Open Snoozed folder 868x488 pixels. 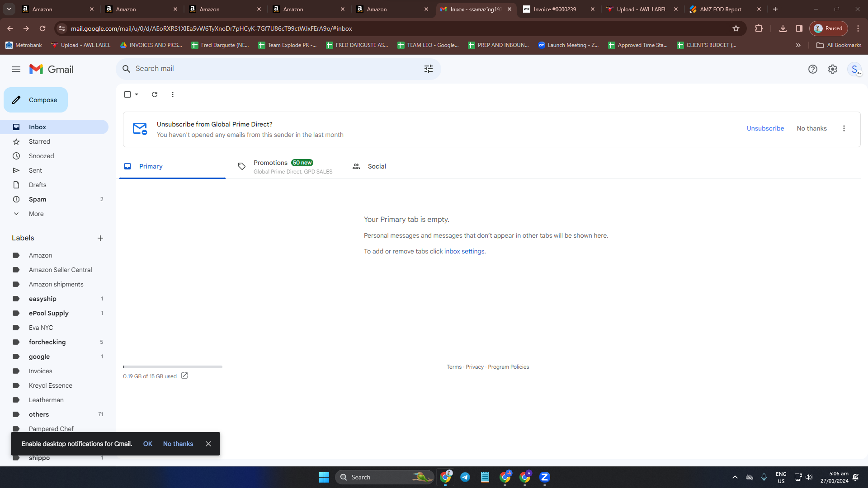54,156
